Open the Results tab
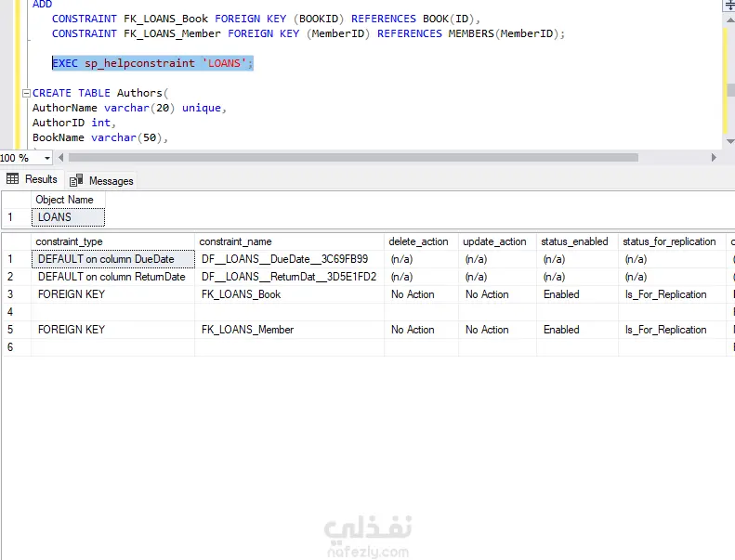The image size is (735, 560). pyautogui.click(x=32, y=179)
